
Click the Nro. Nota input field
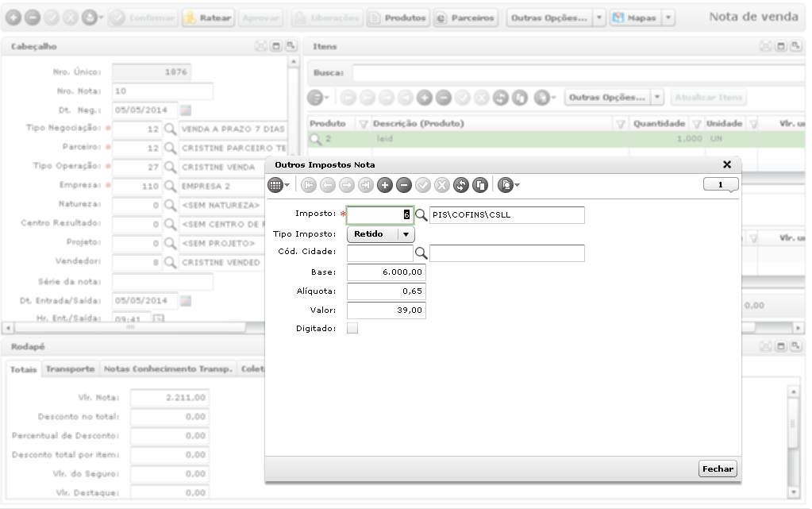[x=163, y=91]
